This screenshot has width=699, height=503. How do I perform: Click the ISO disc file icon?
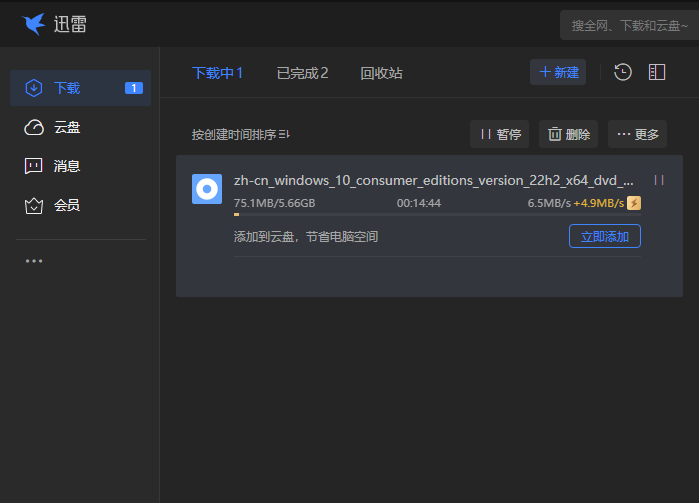coord(207,189)
